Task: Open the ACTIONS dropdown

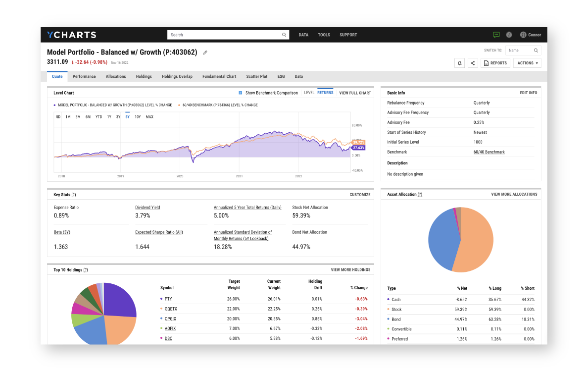Action: 526,63
